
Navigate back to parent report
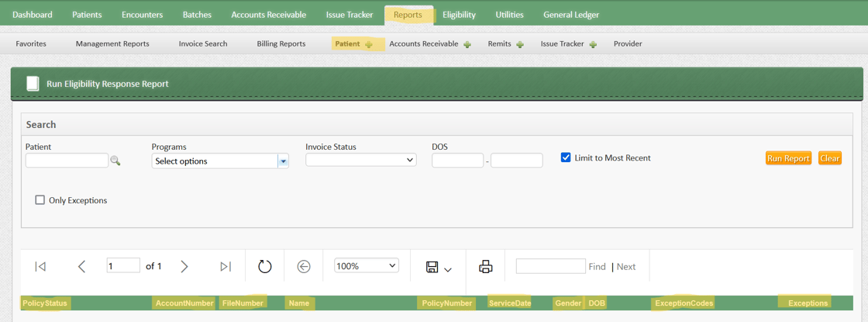click(303, 267)
